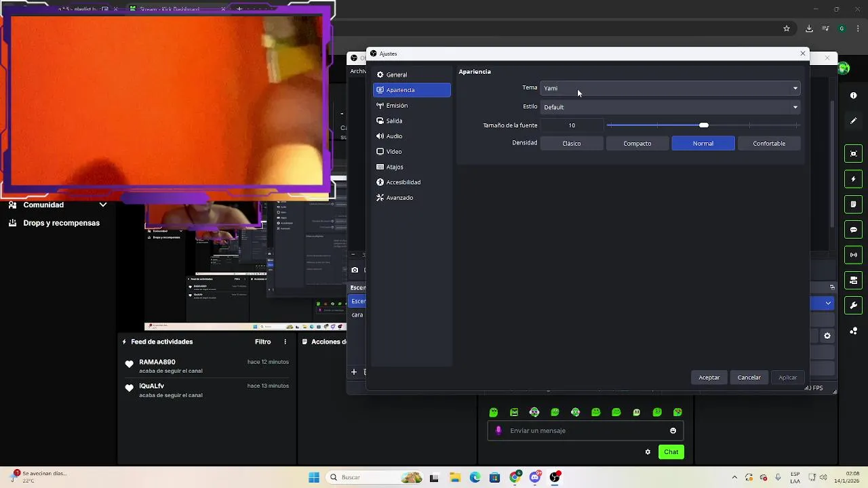Image resolution: width=868 pixels, height=488 pixels.
Task: Click the chat bubble icon in right sidebar
Action: (x=853, y=230)
